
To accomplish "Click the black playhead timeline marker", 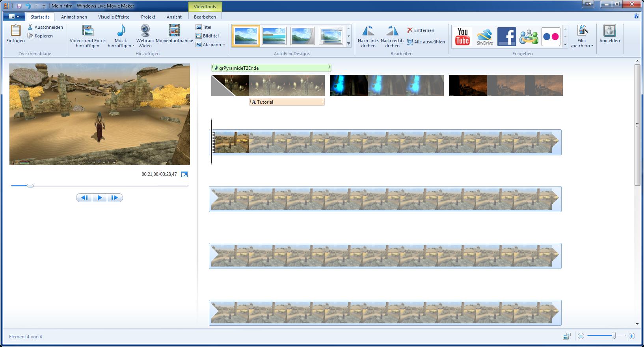I will point(211,142).
